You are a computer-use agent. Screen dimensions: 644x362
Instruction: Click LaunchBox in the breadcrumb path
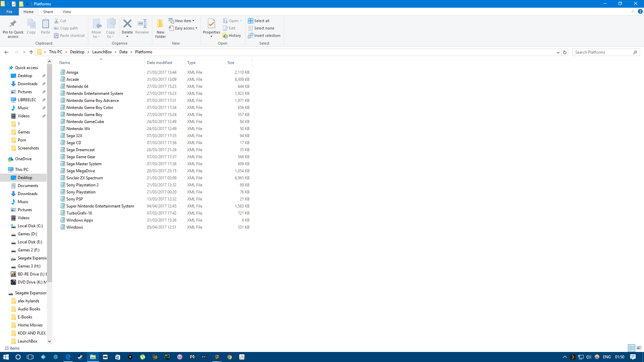point(102,52)
